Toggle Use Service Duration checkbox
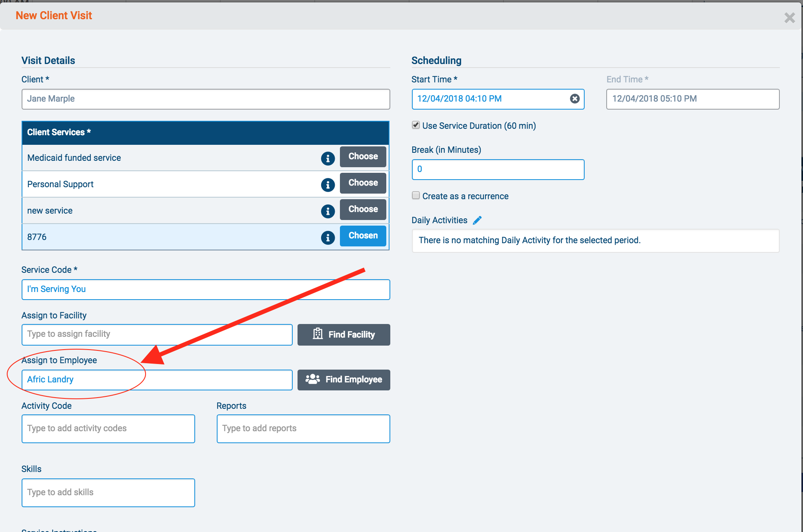803x532 pixels. tap(416, 125)
